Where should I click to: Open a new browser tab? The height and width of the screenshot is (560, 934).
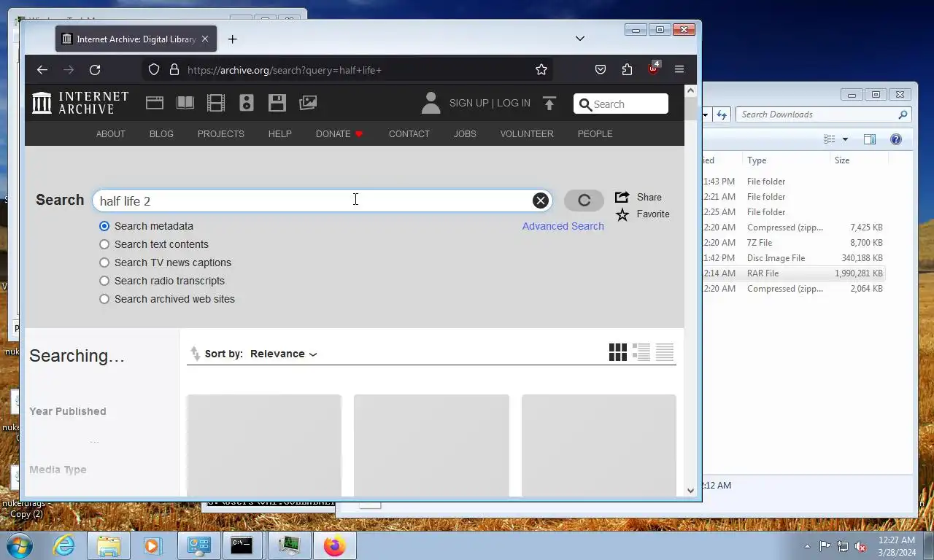coord(233,39)
